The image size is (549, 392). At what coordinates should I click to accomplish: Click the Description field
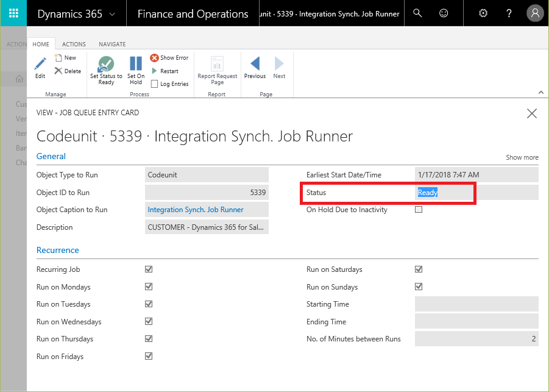click(x=207, y=227)
